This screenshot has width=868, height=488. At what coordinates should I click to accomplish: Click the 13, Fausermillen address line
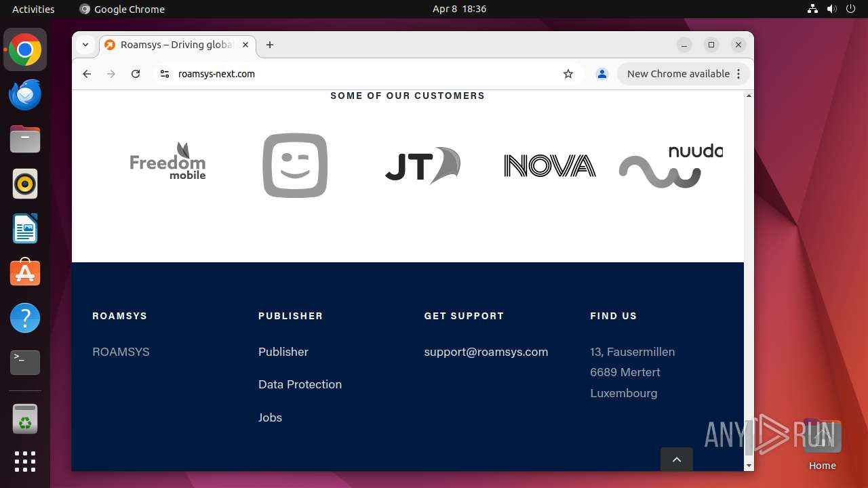(633, 352)
